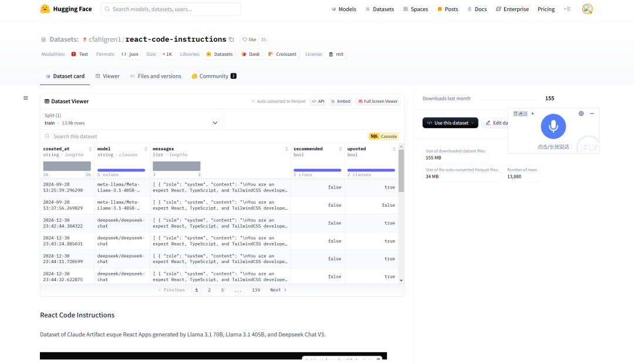Screen dimensions: 634x364
Task: Copy the dataset name with copy icon
Action: point(231,39)
